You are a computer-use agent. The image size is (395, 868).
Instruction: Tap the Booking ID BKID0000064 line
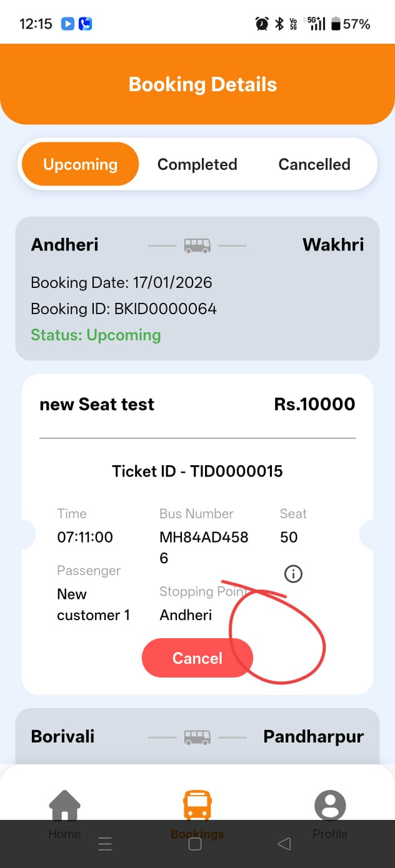pos(124,308)
